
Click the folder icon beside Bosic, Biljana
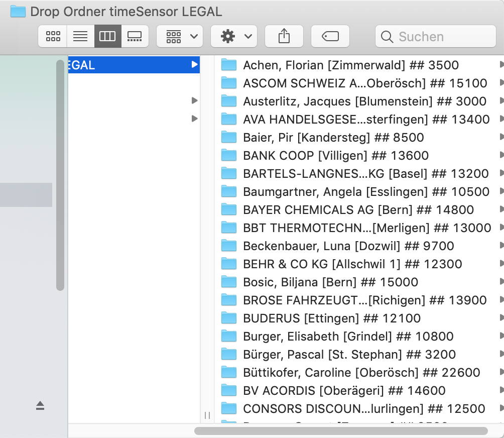(229, 282)
